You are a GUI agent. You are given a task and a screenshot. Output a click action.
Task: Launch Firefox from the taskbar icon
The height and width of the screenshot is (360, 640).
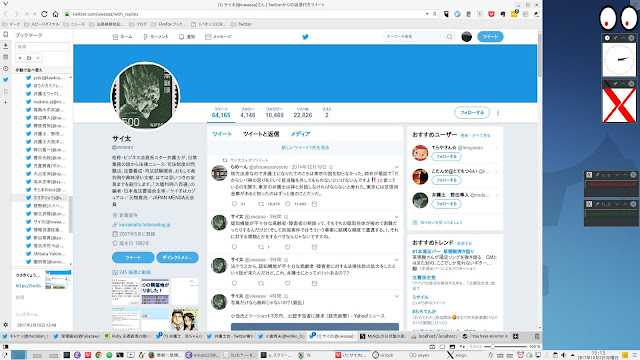click(151, 355)
